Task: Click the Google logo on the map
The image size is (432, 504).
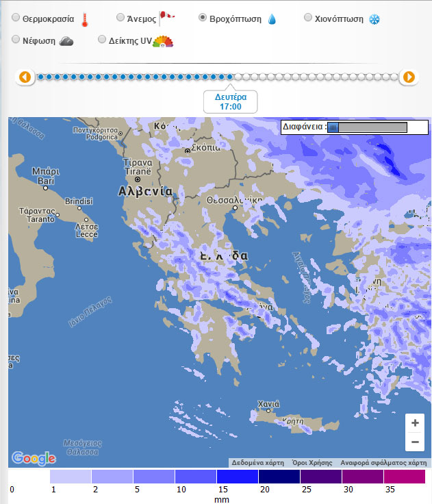Action: (x=34, y=458)
